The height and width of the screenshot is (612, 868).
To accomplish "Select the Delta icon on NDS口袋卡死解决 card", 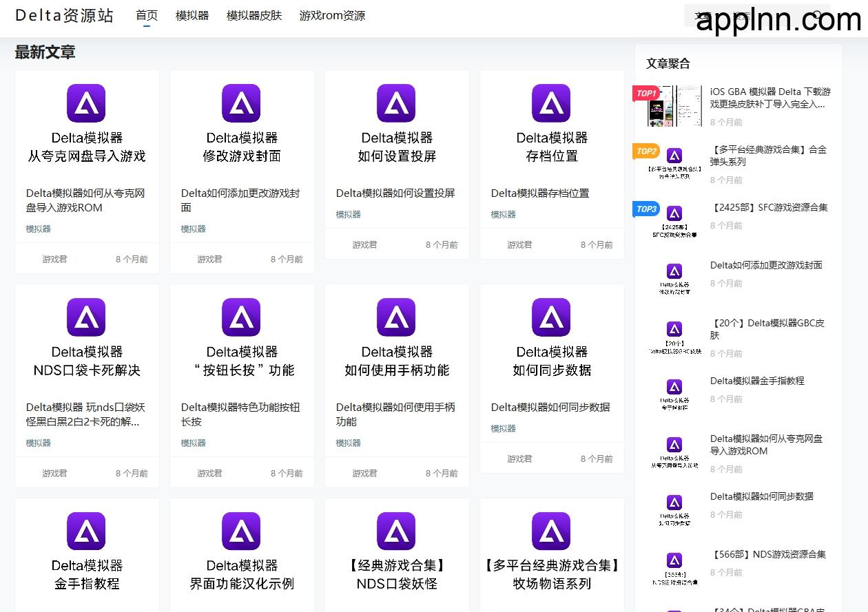I will [x=87, y=317].
